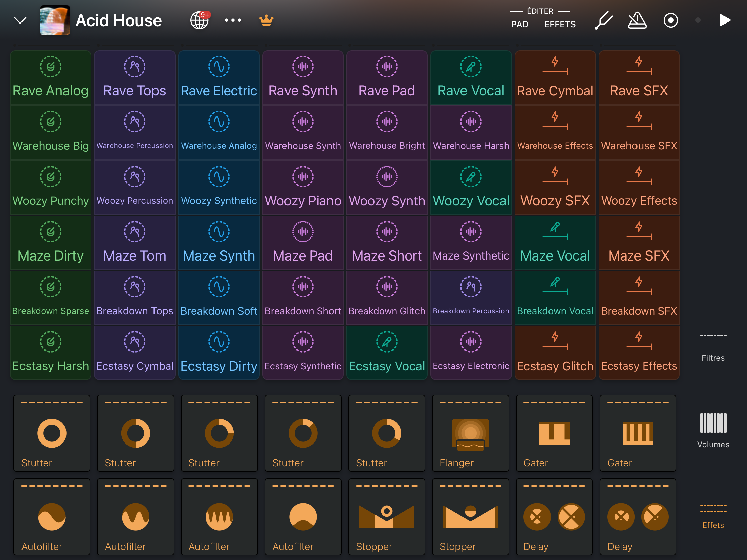Toggle the metronome icon
Viewport: 747px width, 560px height.
[637, 20]
